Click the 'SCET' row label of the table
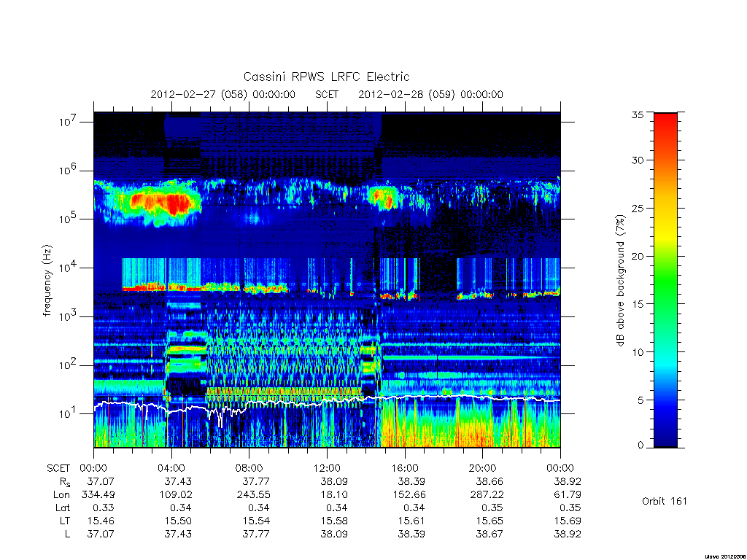This screenshot has height=560, width=747. pos(58,469)
